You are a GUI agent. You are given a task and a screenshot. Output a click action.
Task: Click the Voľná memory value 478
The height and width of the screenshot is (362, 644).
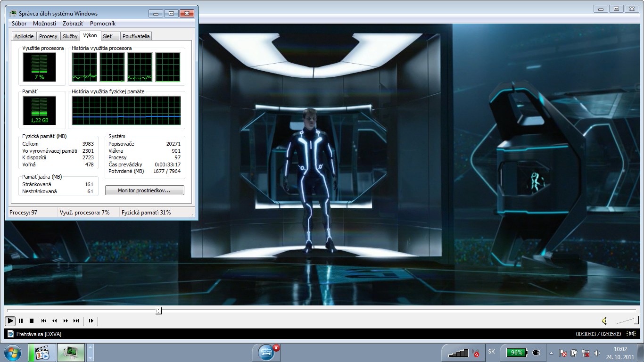(x=89, y=165)
